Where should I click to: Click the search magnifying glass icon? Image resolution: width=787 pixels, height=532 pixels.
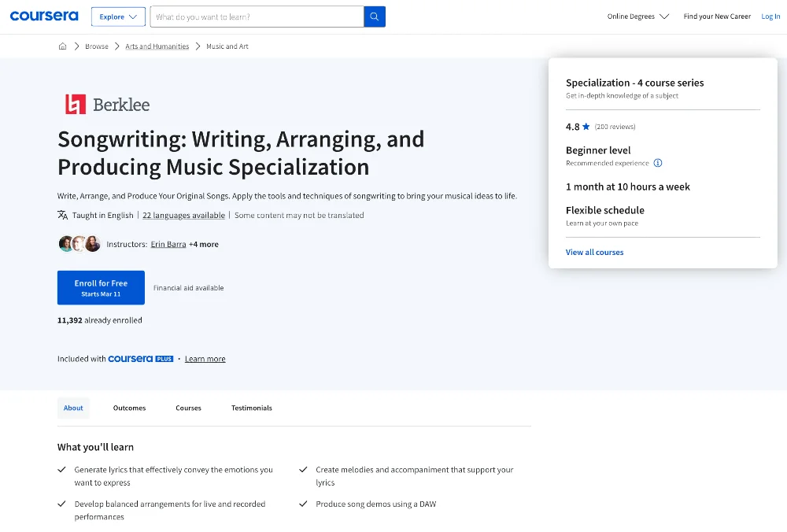[374, 16]
